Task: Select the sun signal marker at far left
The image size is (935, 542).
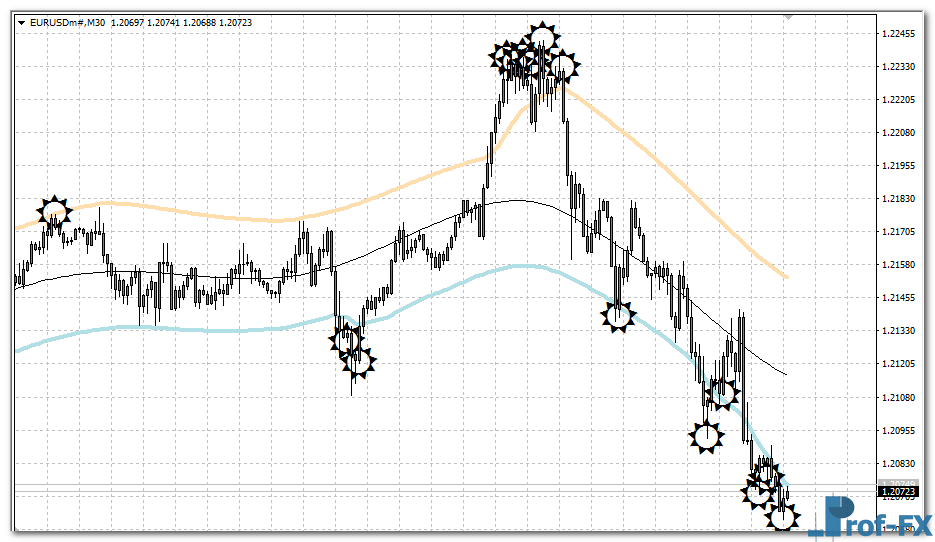Action: pos(55,211)
